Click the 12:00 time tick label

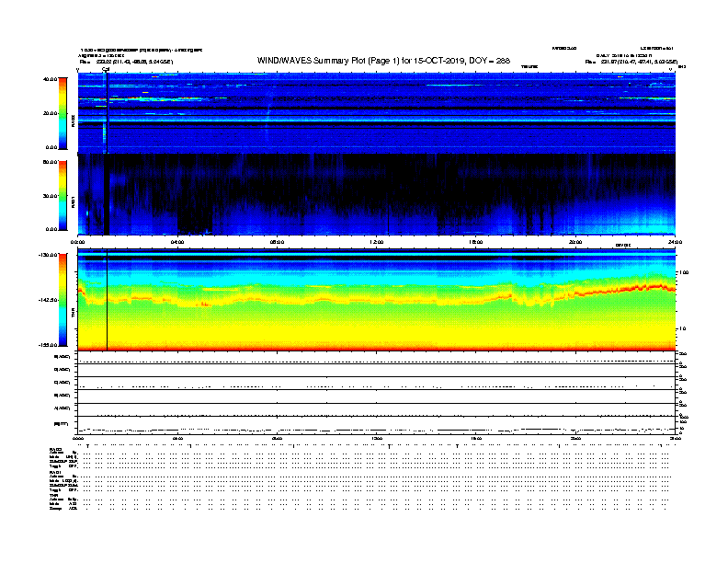(x=377, y=242)
